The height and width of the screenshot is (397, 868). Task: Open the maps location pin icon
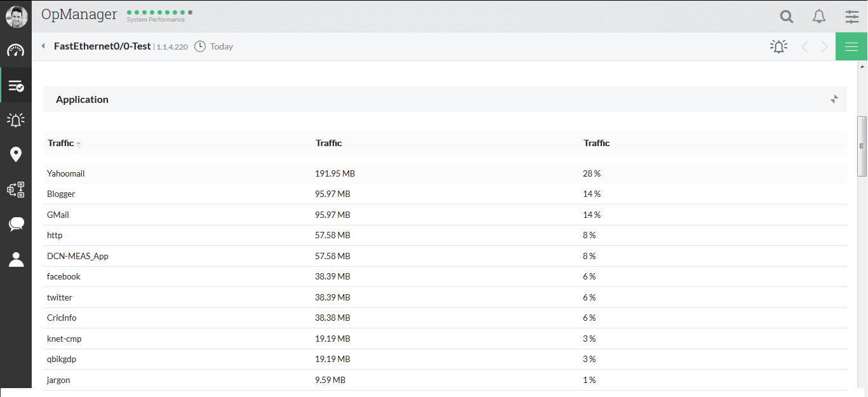point(15,154)
